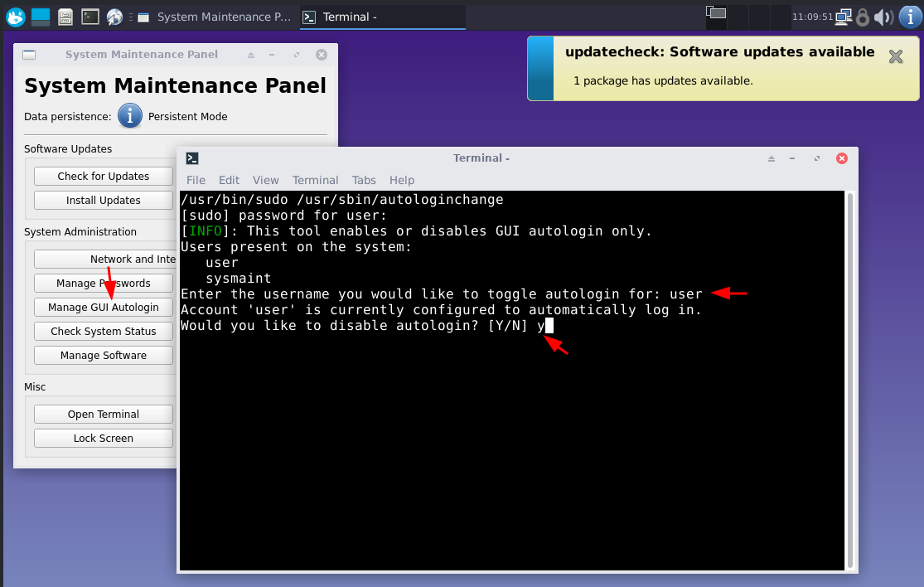
Task: Open the File menu in Terminal
Action: click(x=196, y=180)
